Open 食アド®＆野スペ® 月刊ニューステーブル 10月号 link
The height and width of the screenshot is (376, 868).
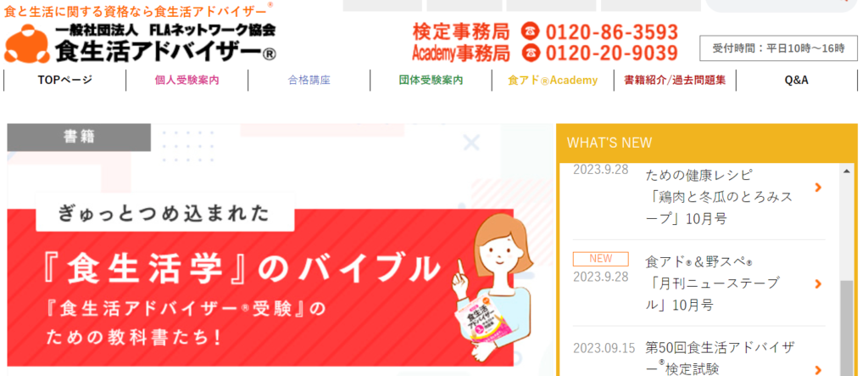coord(714,283)
